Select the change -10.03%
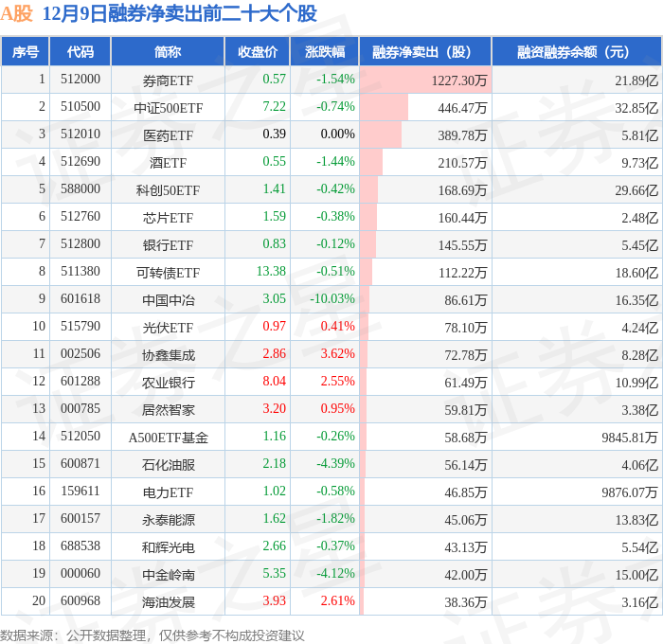 332,299
